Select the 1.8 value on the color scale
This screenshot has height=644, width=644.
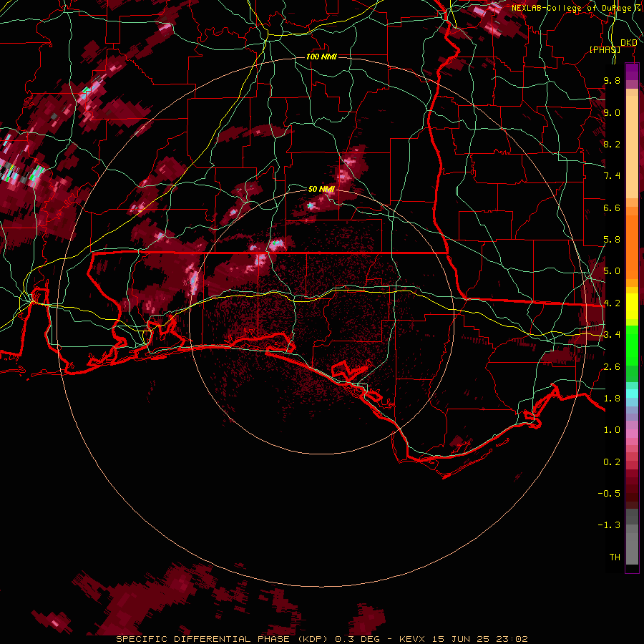tap(612, 399)
